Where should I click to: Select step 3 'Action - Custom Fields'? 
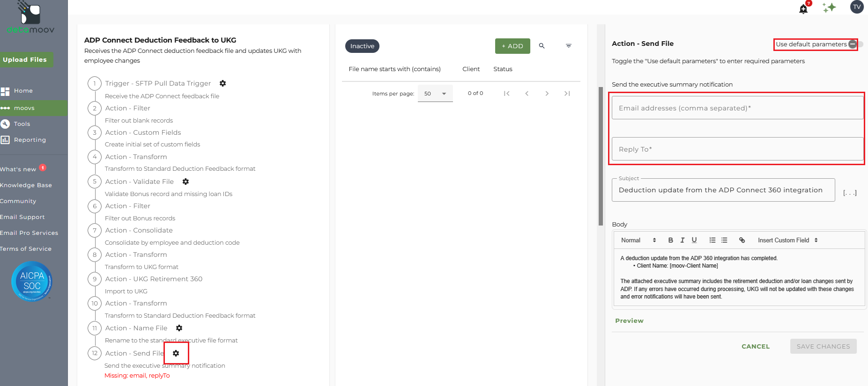143,132
